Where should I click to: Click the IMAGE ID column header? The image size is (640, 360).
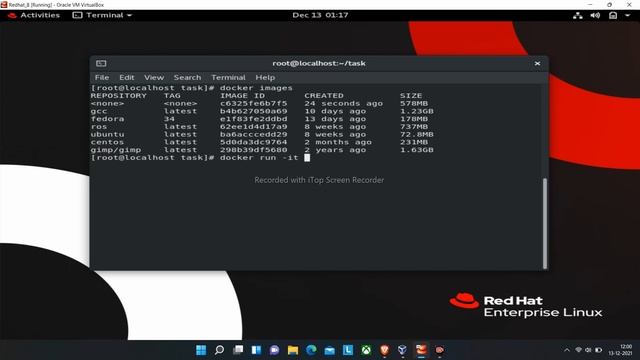point(242,96)
